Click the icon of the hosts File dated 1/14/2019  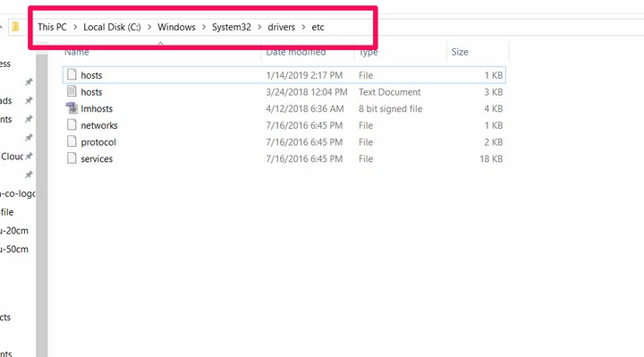(72, 75)
